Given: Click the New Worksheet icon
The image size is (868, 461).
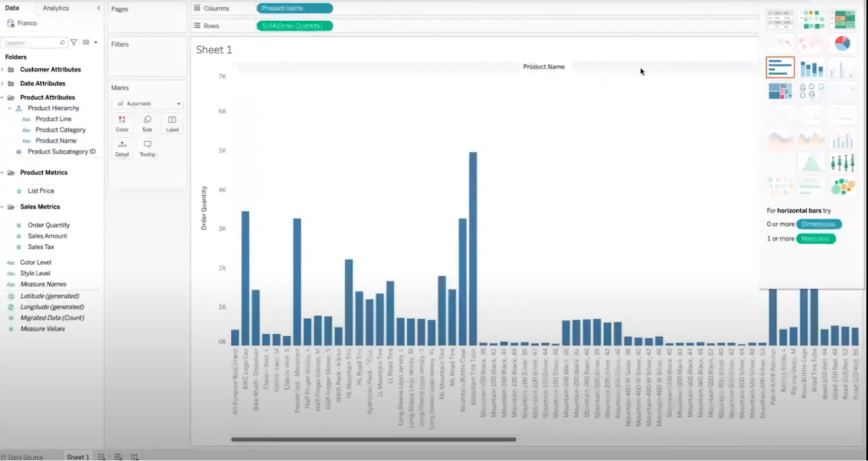Looking at the screenshot, I should coord(101,456).
